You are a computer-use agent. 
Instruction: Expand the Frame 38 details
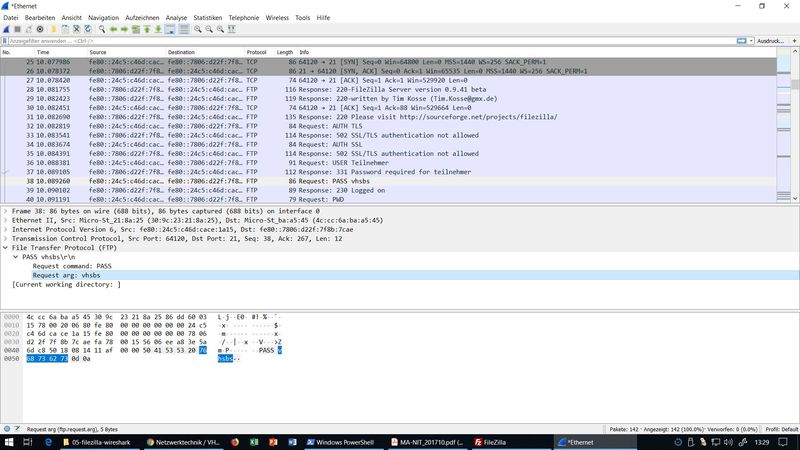click(x=5, y=211)
